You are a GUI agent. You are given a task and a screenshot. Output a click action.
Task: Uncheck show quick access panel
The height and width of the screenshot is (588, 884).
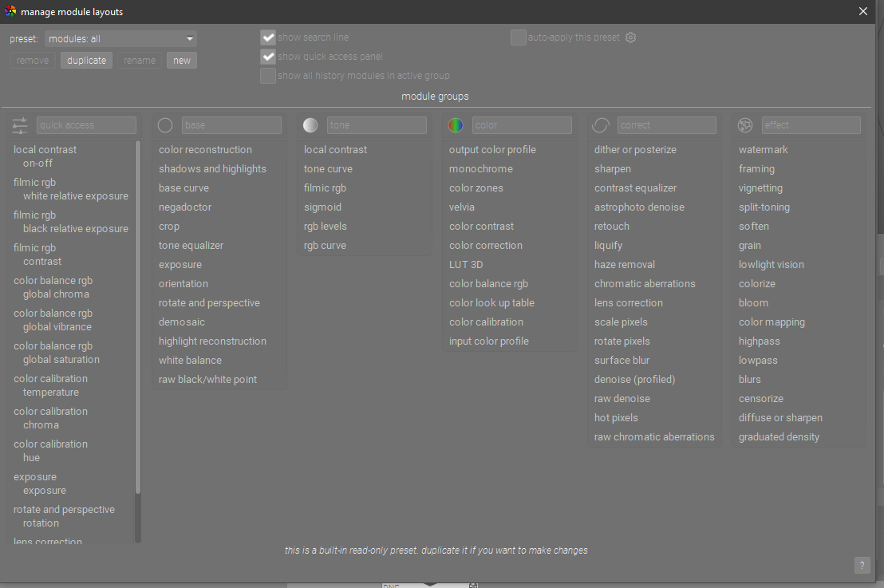(x=268, y=56)
